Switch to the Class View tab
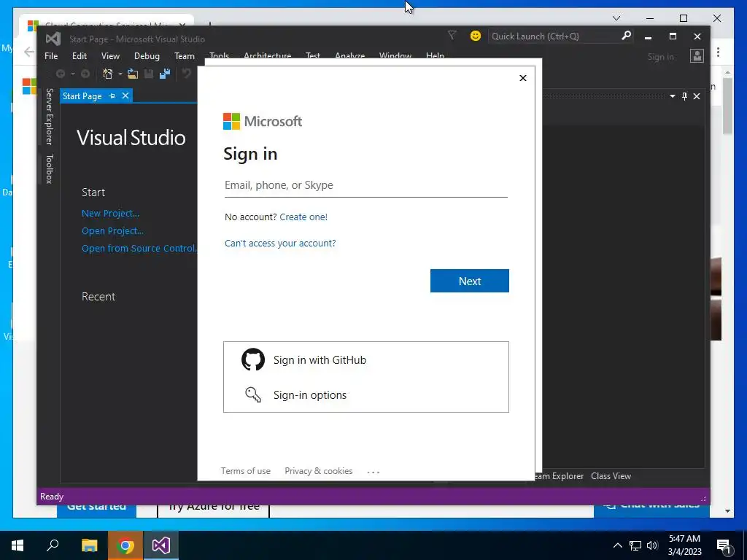Viewport: 747px width, 560px height. pos(611,475)
